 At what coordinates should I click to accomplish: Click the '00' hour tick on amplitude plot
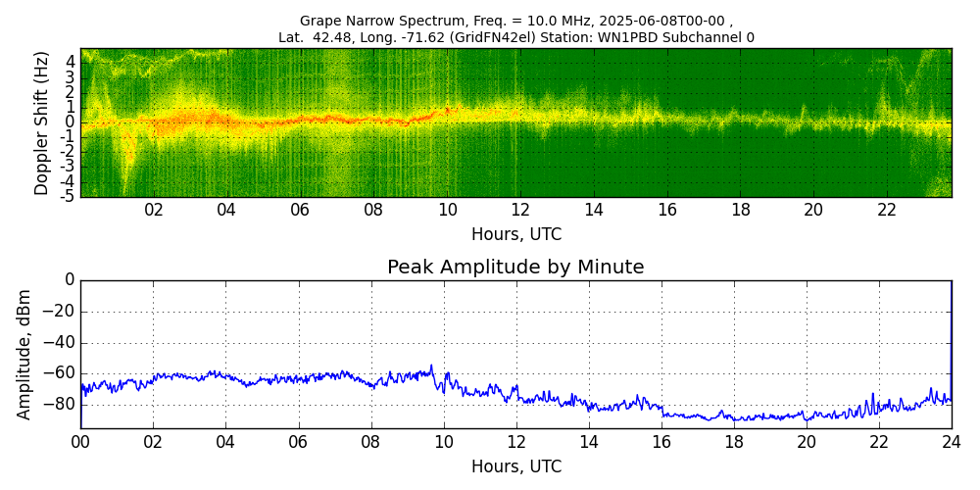(80, 442)
